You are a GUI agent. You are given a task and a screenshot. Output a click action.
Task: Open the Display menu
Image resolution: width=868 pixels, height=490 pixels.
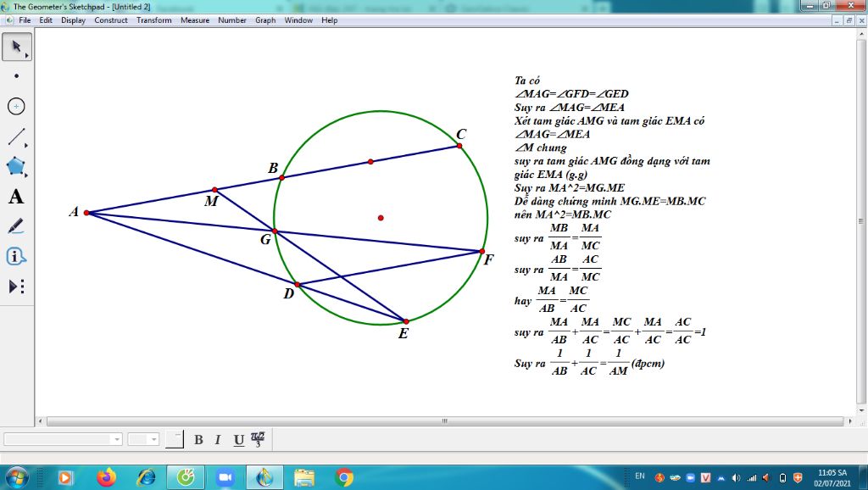73,20
